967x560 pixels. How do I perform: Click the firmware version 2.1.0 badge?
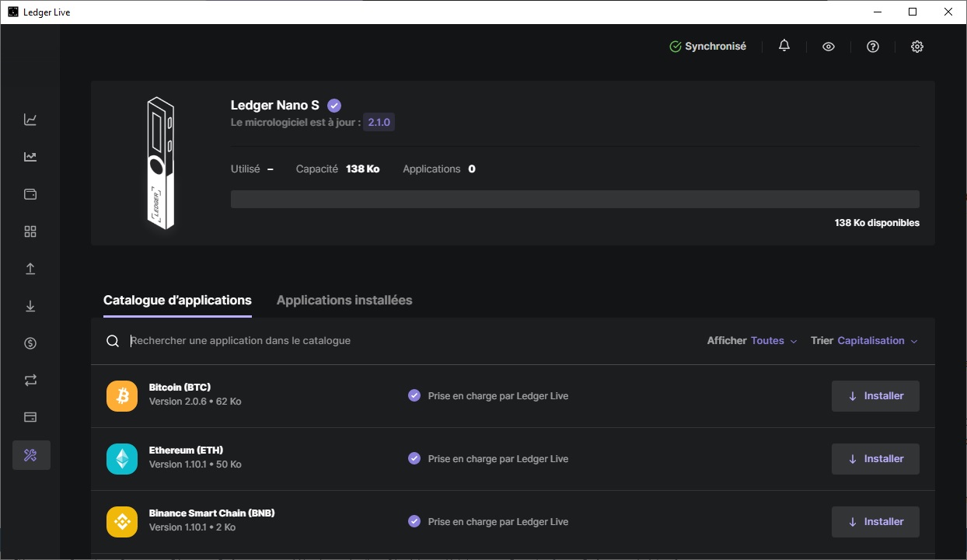379,123
